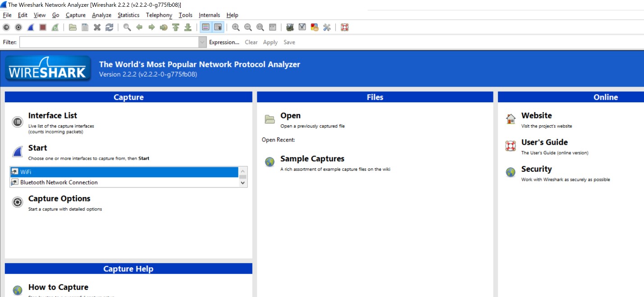Click the go to packet icon
This screenshot has width=644, height=297.
tap(164, 27)
